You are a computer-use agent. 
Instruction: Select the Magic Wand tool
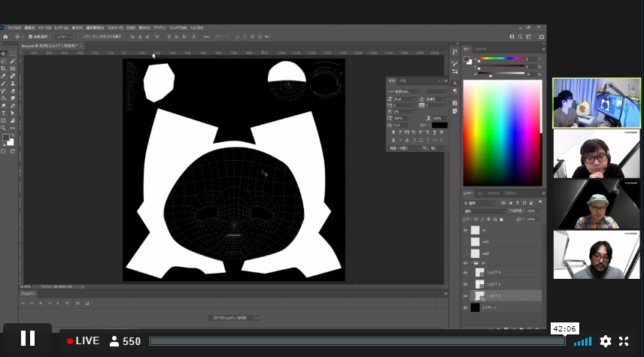coord(13,61)
